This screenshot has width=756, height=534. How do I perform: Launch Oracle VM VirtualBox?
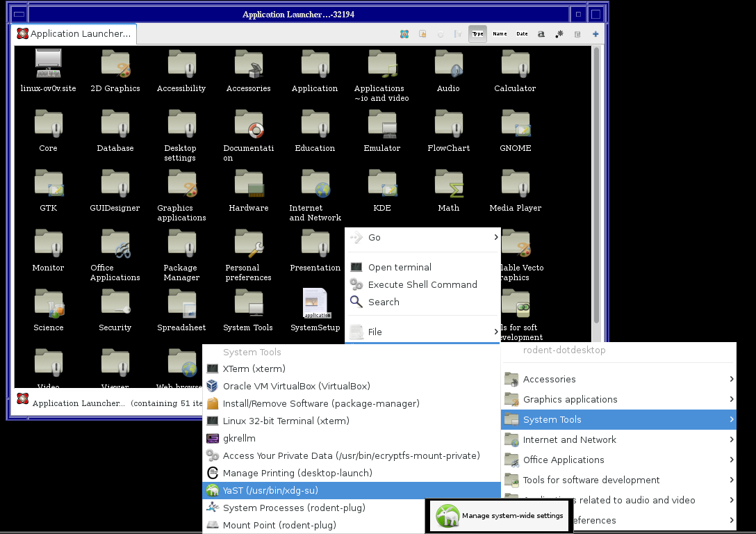pos(352,386)
